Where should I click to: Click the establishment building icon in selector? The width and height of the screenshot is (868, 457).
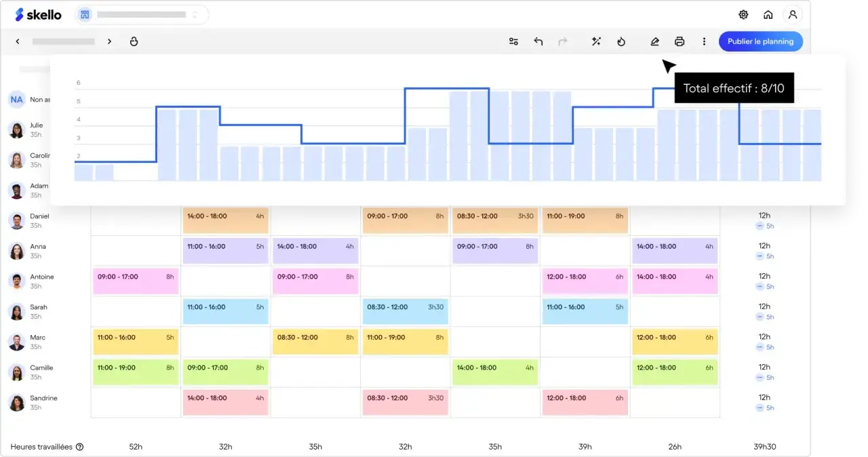coord(84,14)
